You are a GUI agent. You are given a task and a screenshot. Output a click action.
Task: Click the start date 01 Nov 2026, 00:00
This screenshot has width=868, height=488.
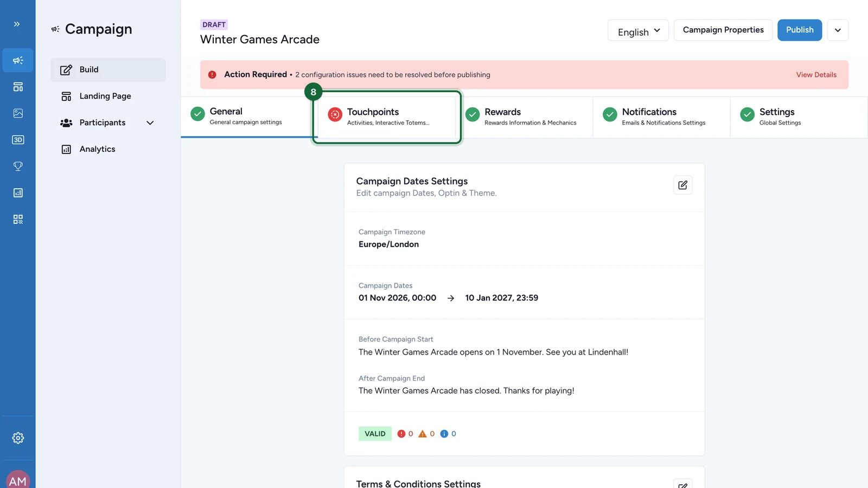click(397, 298)
